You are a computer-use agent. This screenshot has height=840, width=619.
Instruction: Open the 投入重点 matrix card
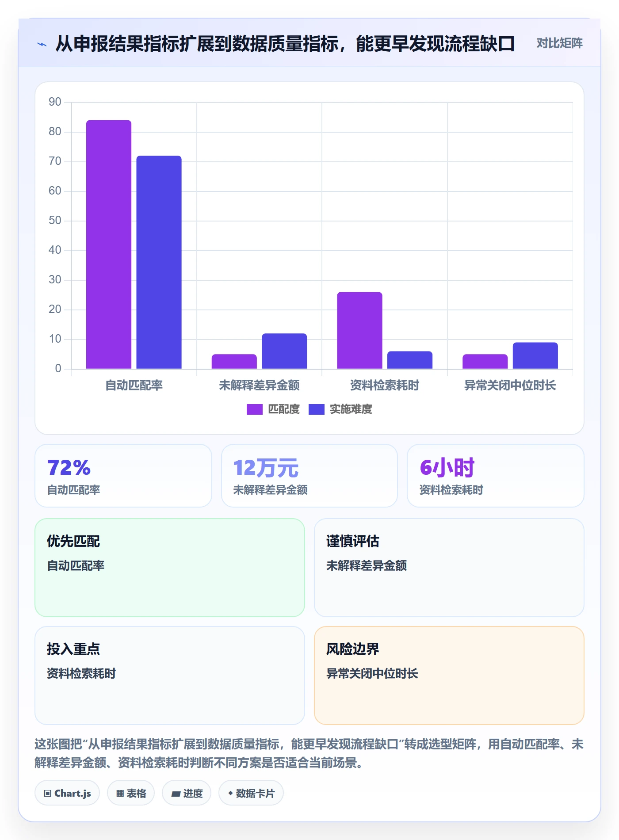[170, 676]
